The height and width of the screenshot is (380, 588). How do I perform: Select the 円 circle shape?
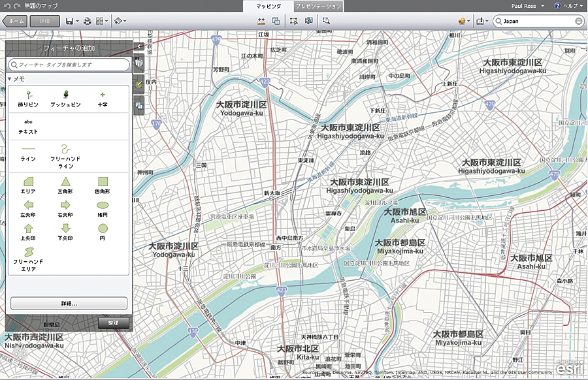click(103, 232)
